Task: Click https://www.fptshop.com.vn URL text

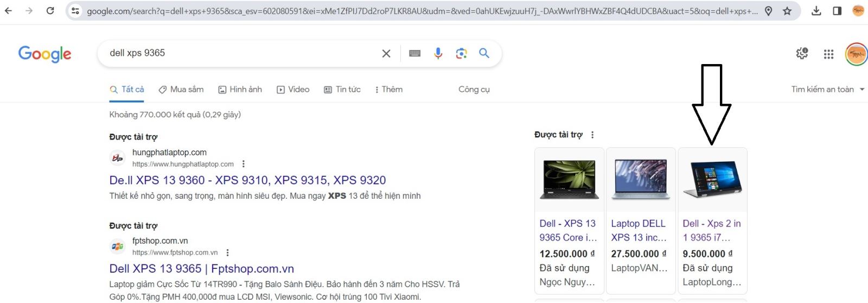Action: (175, 252)
